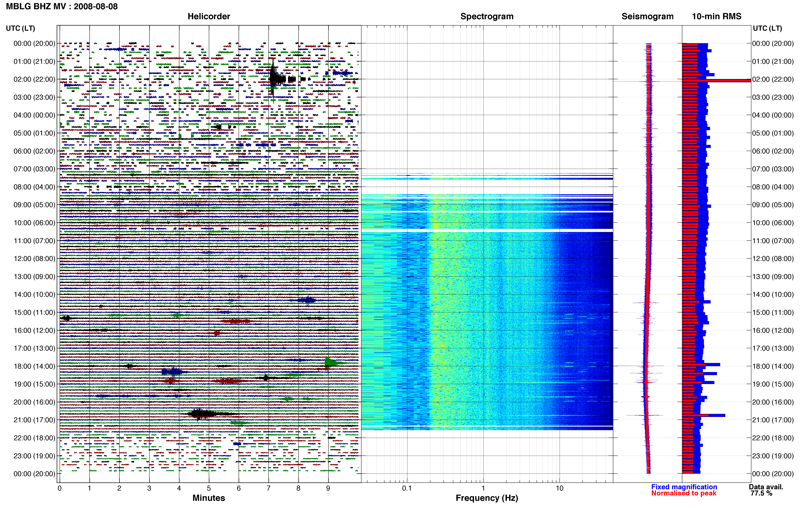Click right axis label '01:00 (21:00)'
Screen dimensions: 812x508
click(x=773, y=62)
